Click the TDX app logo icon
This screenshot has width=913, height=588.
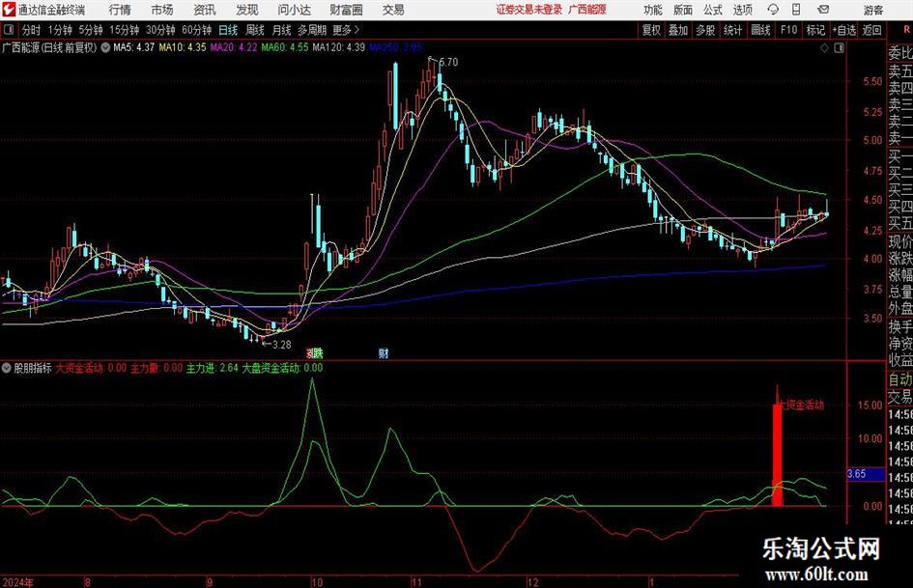10,10
